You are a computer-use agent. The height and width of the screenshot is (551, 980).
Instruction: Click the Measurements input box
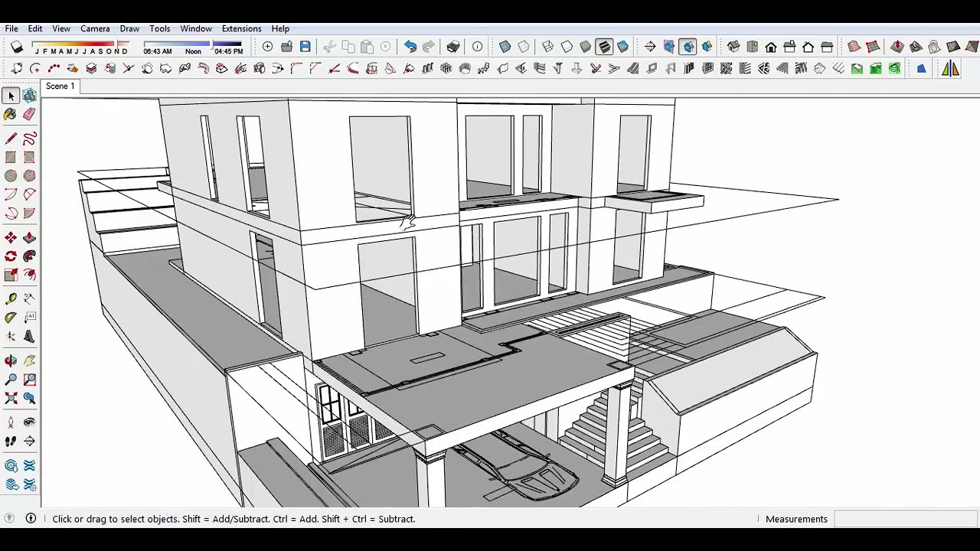pos(906,519)
